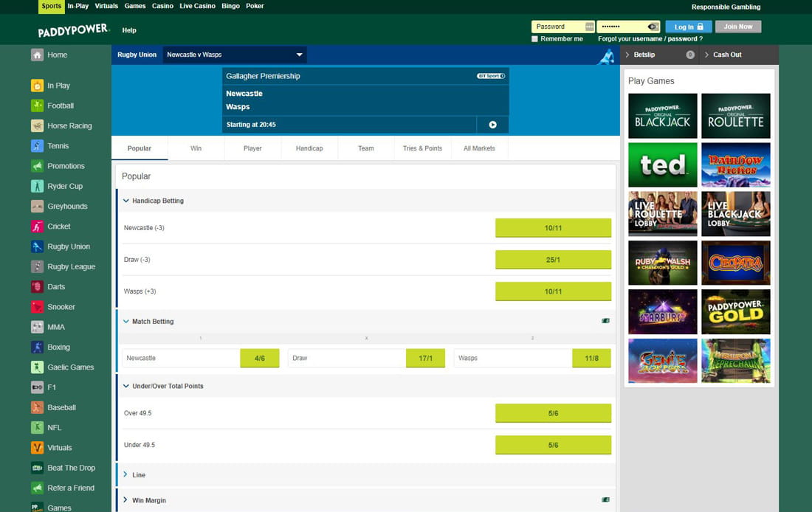812x512 pixels.
Task: Collapse the Match Betting section
Action: pos(125,321)
